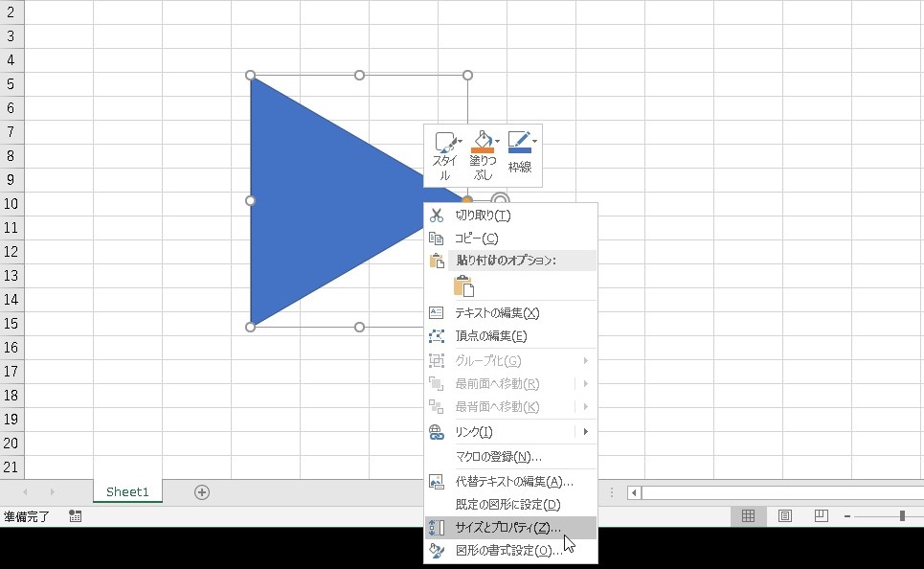Switch to Page Break Preview icon

(821, 516)
